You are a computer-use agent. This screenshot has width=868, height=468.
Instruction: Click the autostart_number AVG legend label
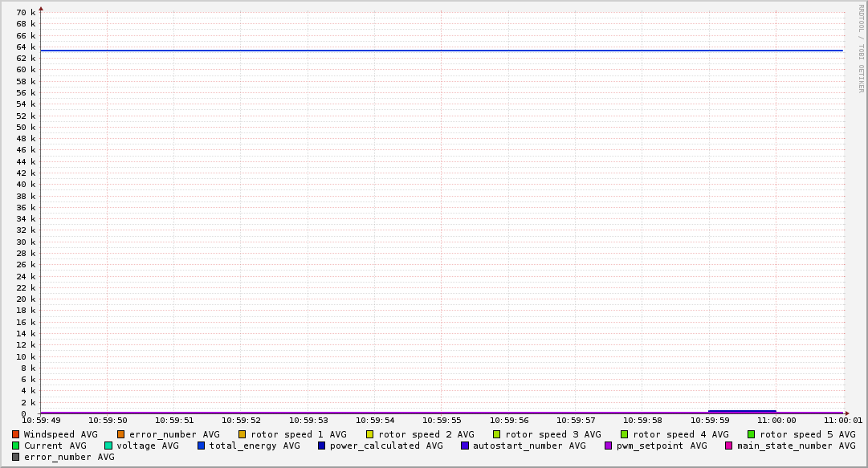click(529, 446)
